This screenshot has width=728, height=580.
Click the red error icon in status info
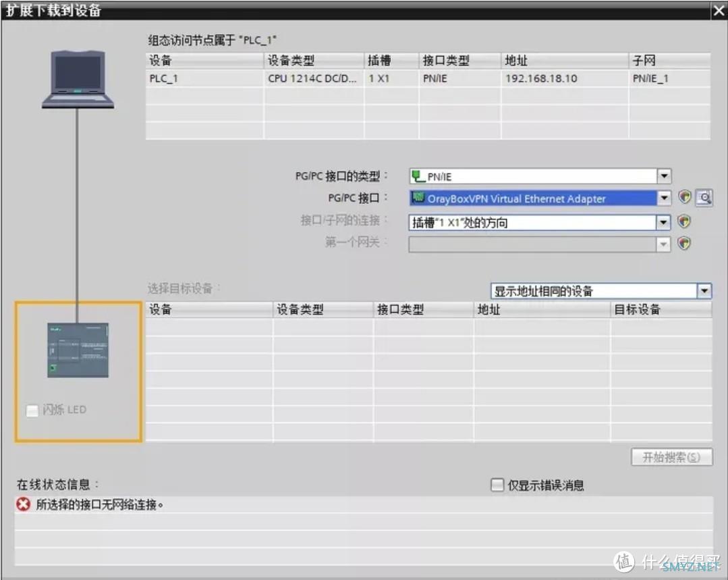tap(23, 504)
